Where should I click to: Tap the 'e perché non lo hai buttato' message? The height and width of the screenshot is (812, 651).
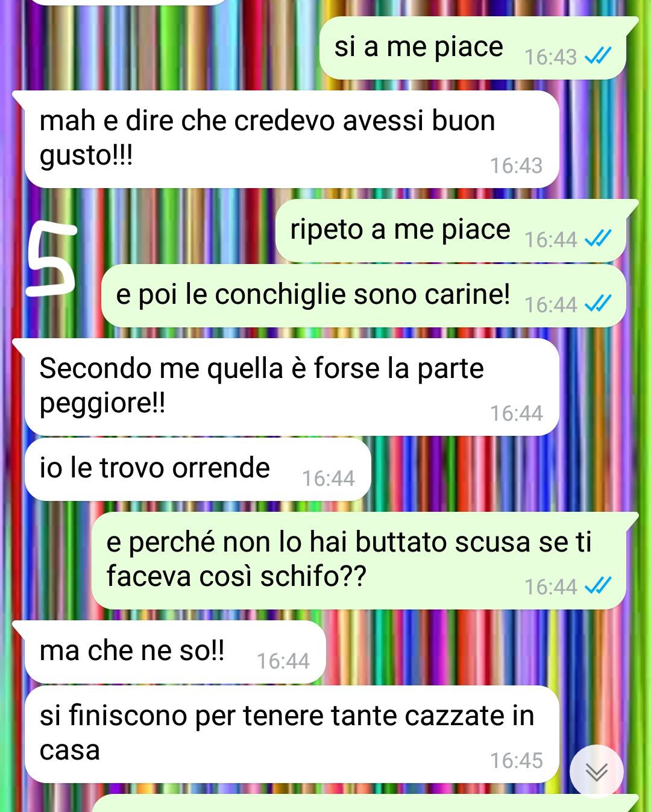tap(359, 561)
